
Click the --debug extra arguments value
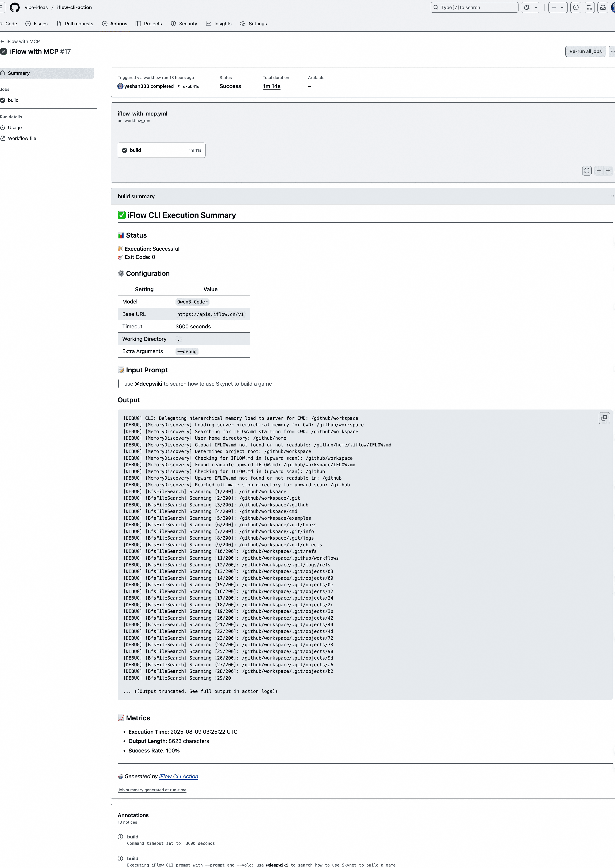coord(187,351)
